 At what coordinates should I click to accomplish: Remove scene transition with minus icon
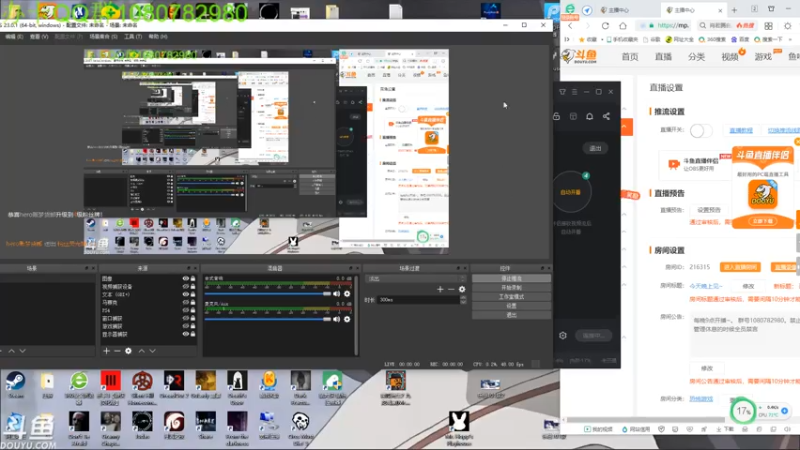pos(451,289)
